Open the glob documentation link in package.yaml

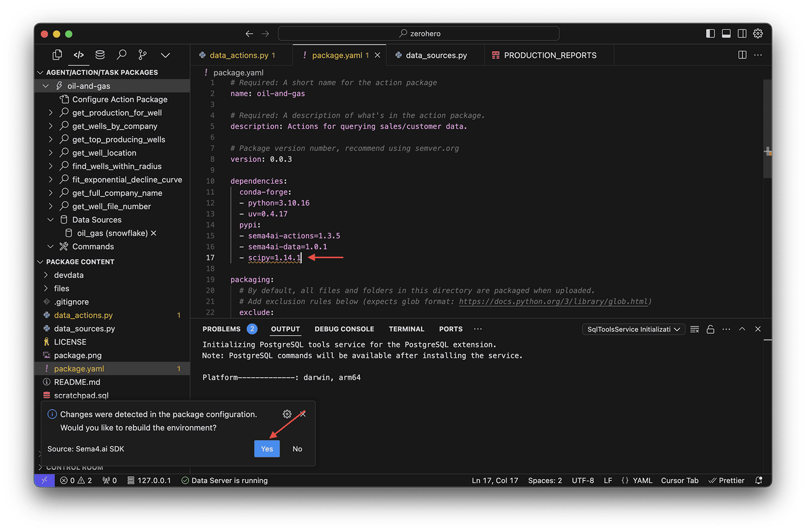[x=553, y=301]
